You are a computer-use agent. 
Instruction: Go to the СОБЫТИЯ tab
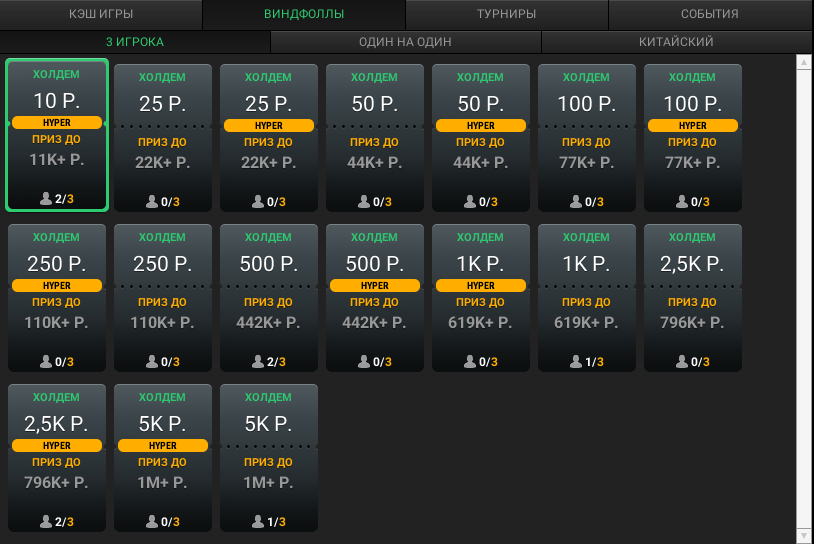pos(709,14)
